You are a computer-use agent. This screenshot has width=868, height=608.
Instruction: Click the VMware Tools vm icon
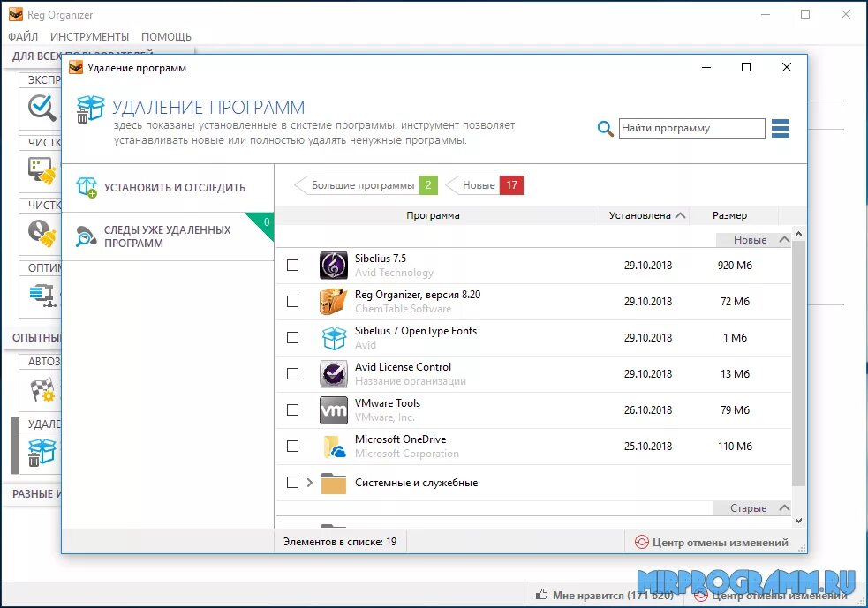click(334, 410)
